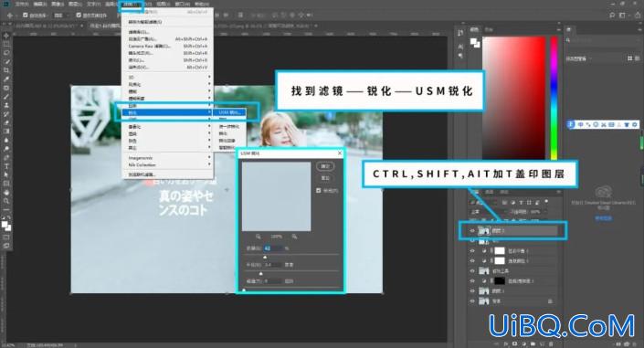Create a new group from Layers footer
Screen dimensions: 644x348
(x=533, y=343)
